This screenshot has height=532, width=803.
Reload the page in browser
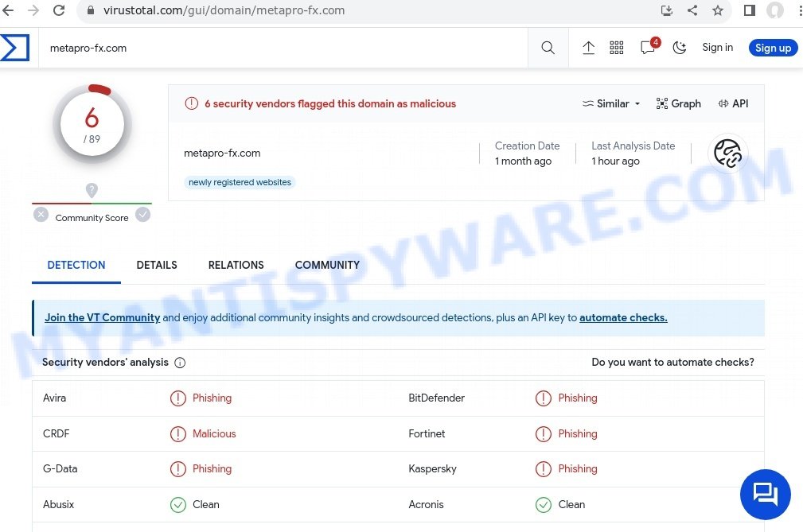[59, 10]
